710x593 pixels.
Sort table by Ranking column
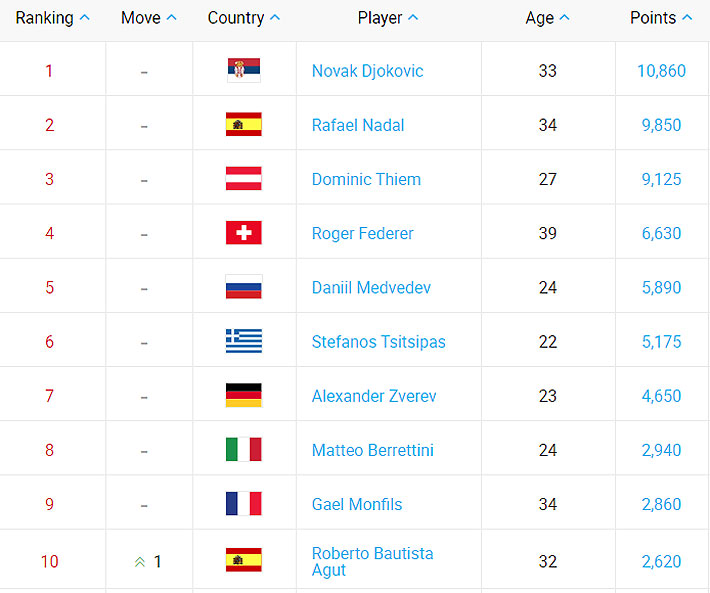pos(53,18)
